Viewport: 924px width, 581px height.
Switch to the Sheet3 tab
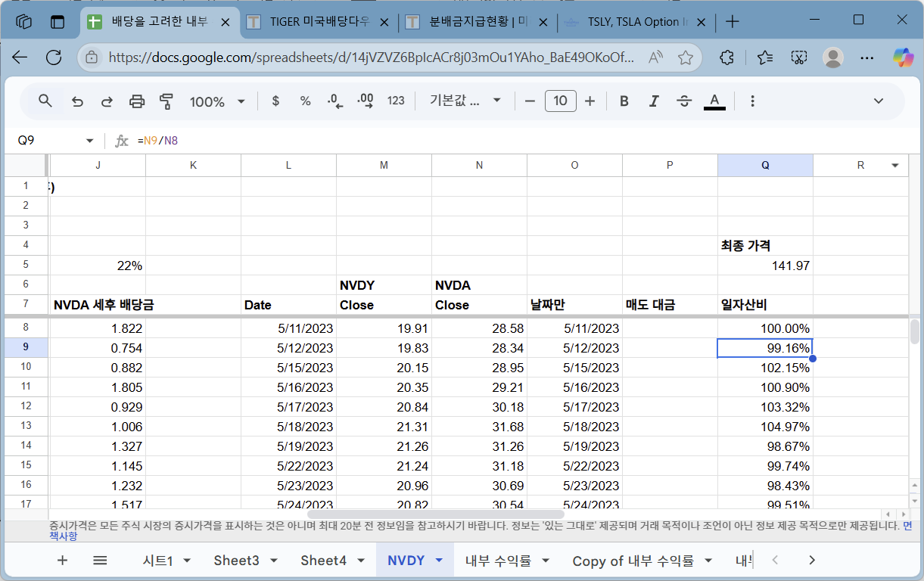pos(236,561)
